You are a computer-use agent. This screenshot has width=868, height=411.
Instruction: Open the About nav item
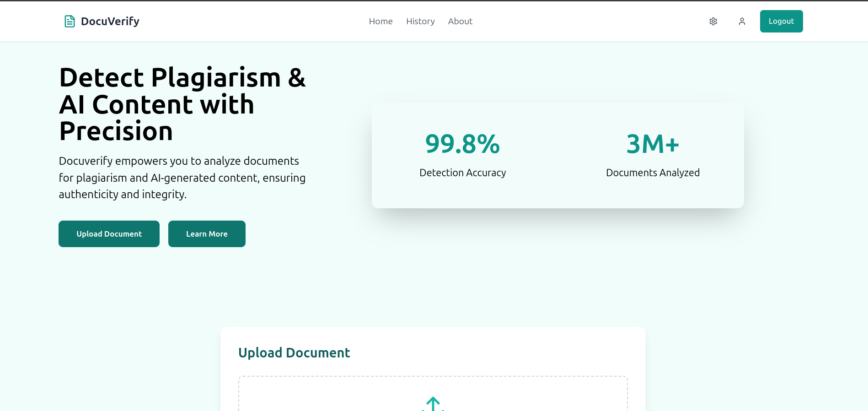pos(460,22)
